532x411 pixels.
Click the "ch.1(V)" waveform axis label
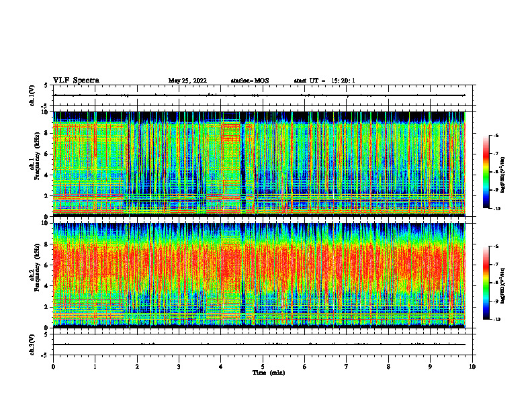pos(32,95)
